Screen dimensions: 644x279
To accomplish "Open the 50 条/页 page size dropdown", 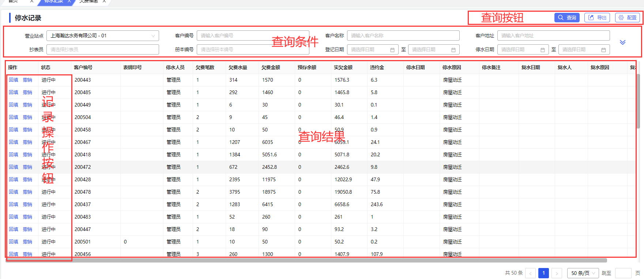I will pyautogui.click(x=583, y=273).
